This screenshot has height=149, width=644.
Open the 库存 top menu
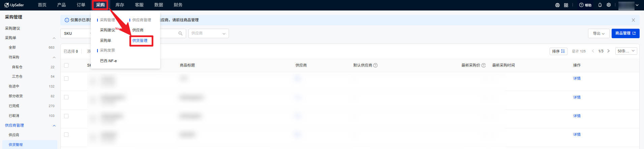[x=120, y=5]
